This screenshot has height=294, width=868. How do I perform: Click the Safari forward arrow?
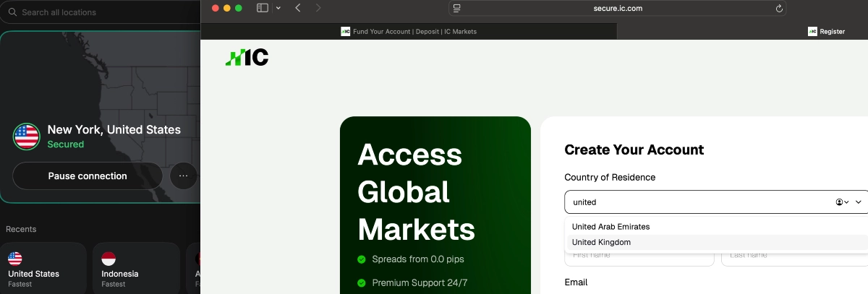tap(319, 8)
